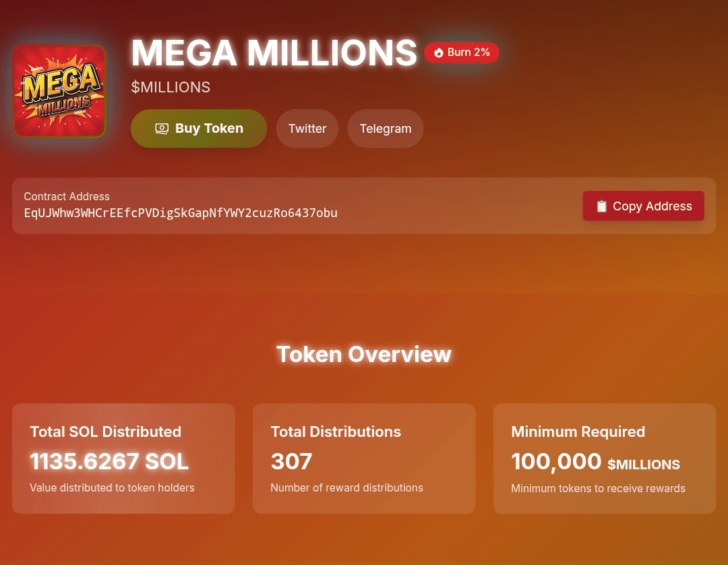Select the Minimum Required card title
This screenshot has height=565, width=728.
coord(578,432)
